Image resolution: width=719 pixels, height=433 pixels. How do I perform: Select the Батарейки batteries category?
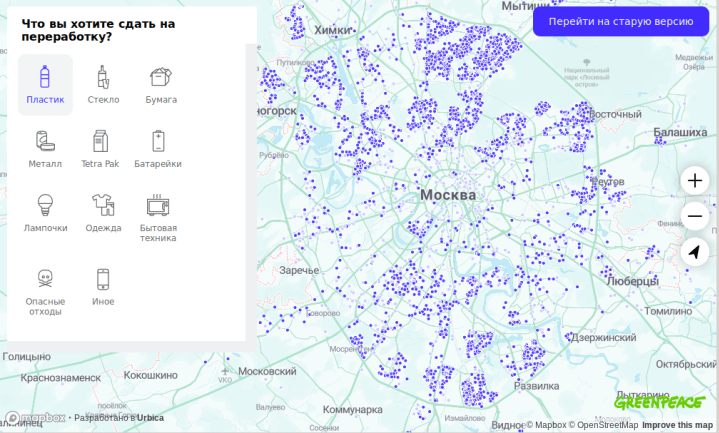(x=158, y=149)
